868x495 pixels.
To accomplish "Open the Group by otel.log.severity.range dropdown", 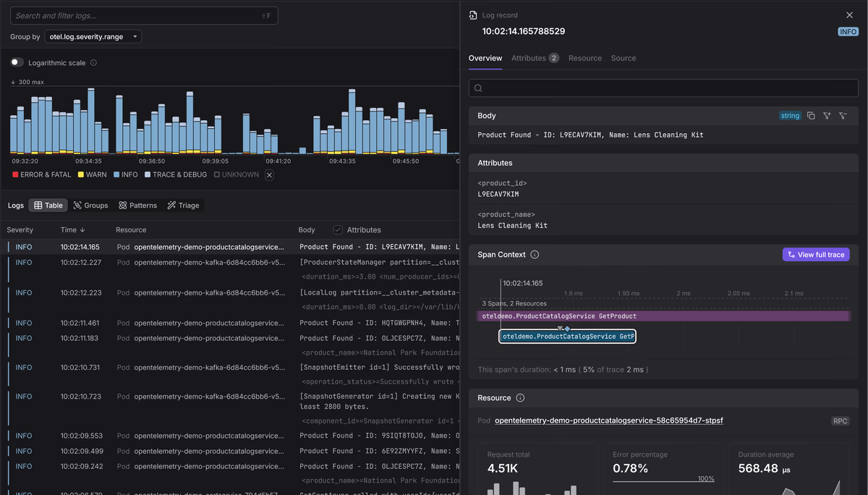I will coord(93,37).
